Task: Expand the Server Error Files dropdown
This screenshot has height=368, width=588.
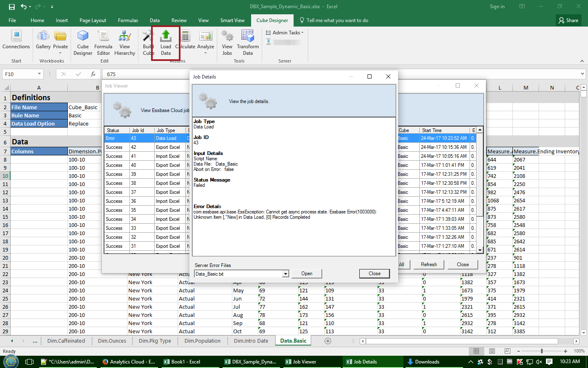Action: pos(285,274)
